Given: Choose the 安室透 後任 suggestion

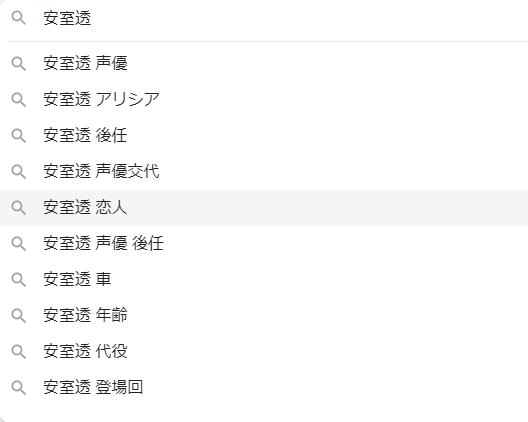Looking at the screenshot, I should [x=264, y=135].
